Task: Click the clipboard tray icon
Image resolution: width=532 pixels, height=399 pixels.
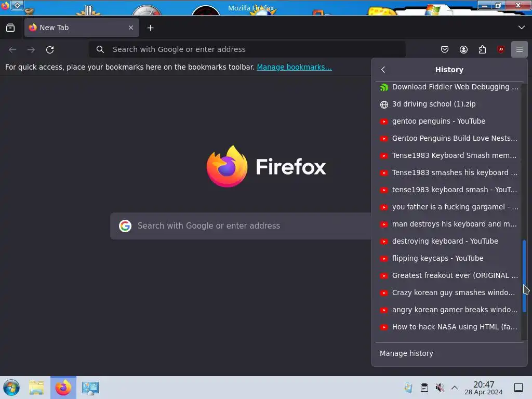Action: pos(424,388)
